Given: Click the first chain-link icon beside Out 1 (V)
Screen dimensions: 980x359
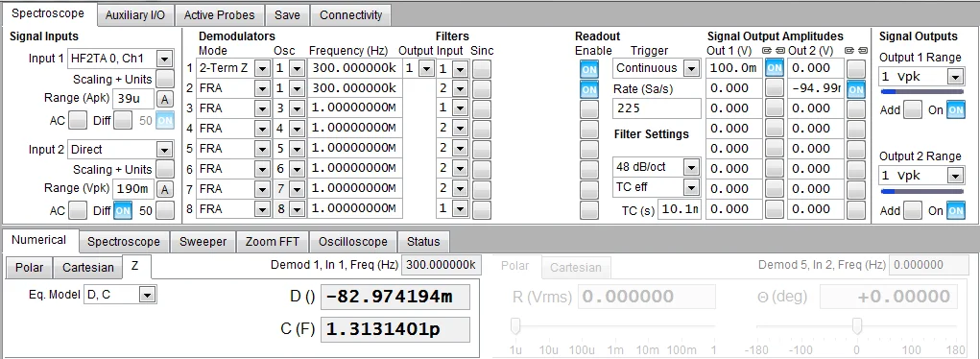Looking at the screenshot, I should coord(766,51).
